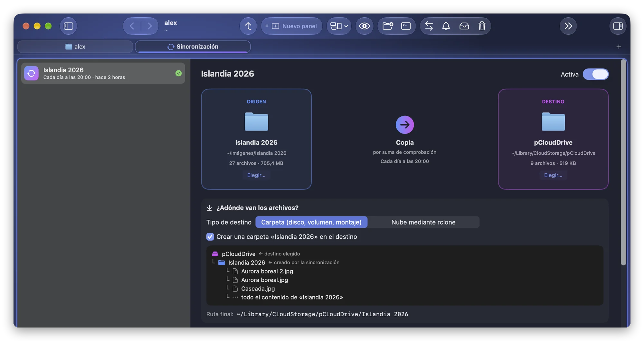Screen dimensions: 644x341
Task: Create a new folder from toolbar
Action: click(x=388, y=26)
